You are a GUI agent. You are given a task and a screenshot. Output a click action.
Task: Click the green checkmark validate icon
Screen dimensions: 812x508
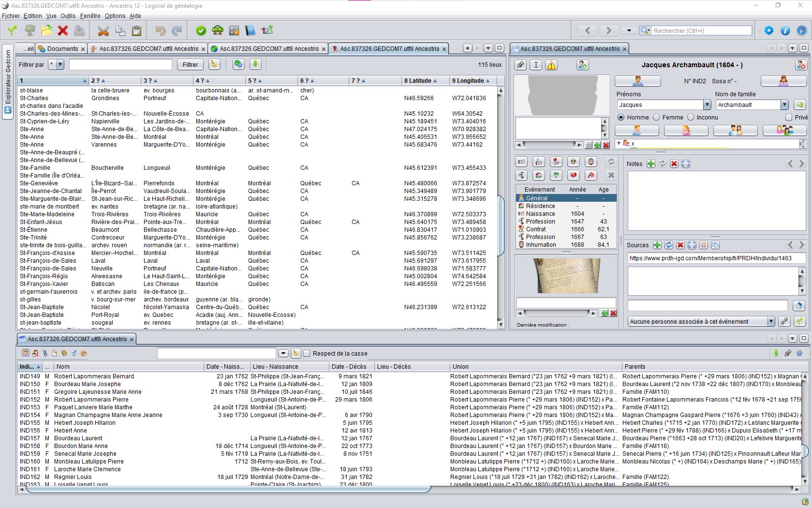point(201,31)
